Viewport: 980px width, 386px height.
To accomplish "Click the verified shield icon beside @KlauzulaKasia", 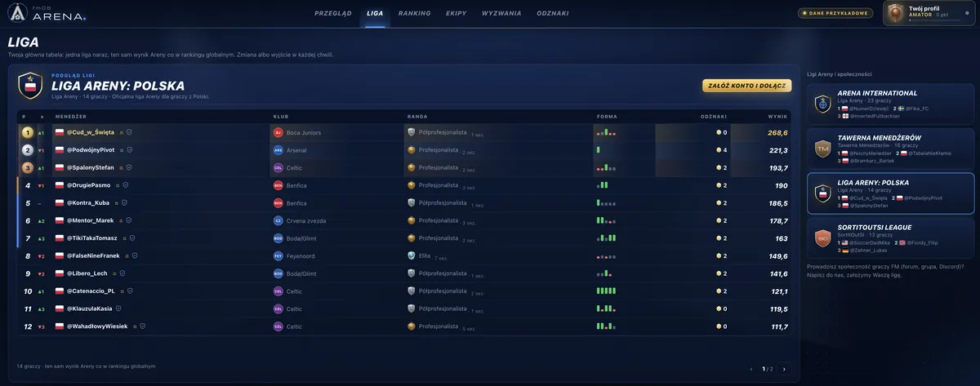I will click(118, 308).
